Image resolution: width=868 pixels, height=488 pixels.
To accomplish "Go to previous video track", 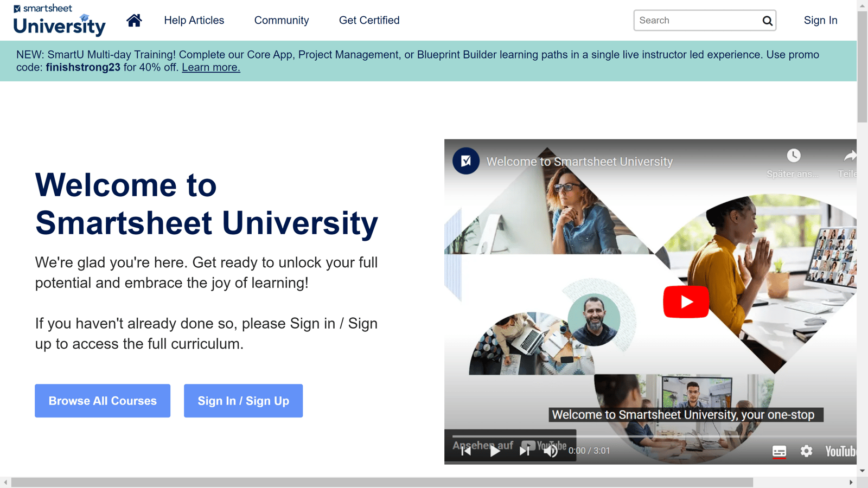I will click(x=466, y=451).
